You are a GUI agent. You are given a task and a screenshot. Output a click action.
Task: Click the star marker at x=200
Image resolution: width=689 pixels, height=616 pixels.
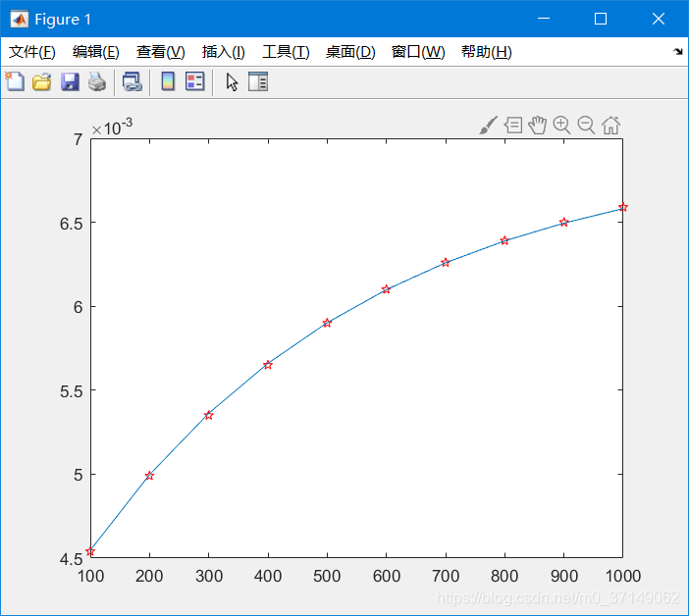pos(149,476)
